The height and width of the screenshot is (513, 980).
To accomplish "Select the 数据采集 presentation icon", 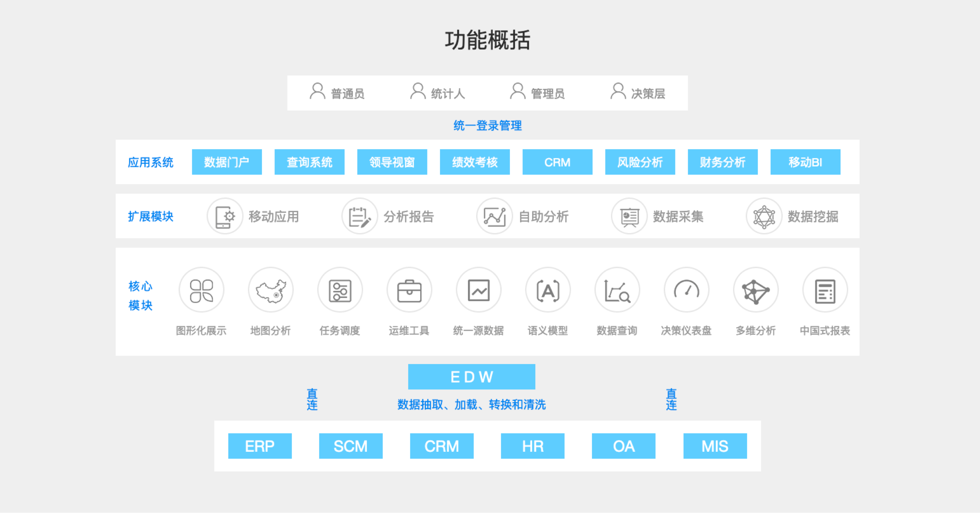I will 629,216.
